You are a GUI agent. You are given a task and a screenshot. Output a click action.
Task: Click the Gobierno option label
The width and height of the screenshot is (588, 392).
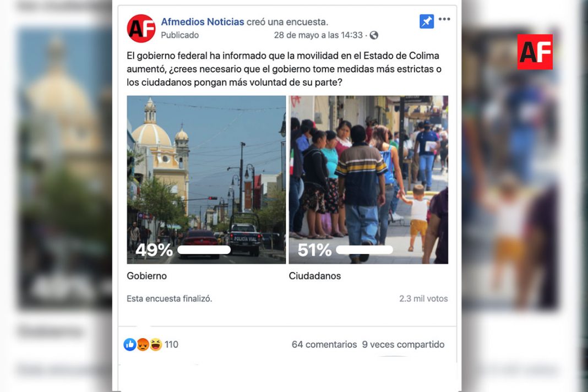coord(146,276)
